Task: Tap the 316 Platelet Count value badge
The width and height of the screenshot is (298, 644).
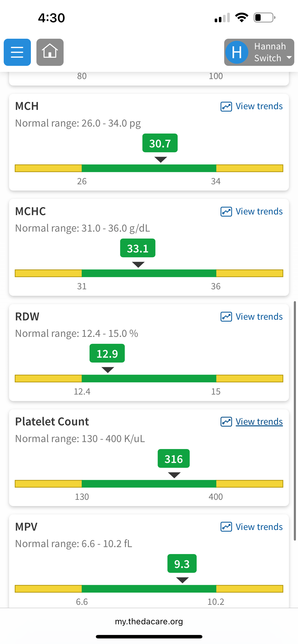Action: point(173,459)
